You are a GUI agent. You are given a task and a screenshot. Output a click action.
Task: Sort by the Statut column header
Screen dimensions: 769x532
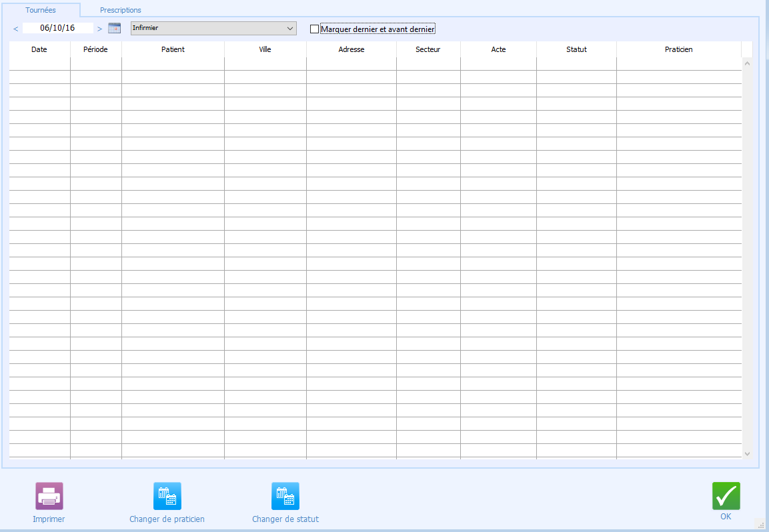576,49
